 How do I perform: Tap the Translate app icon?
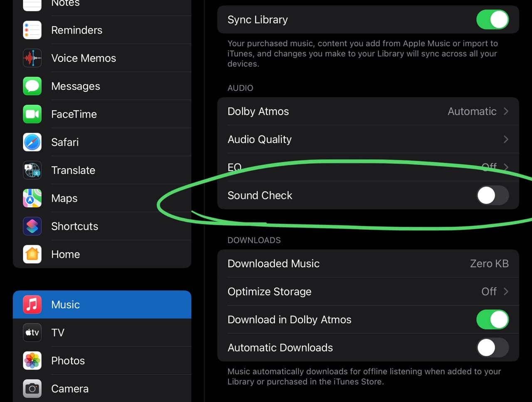pos(32,170)
